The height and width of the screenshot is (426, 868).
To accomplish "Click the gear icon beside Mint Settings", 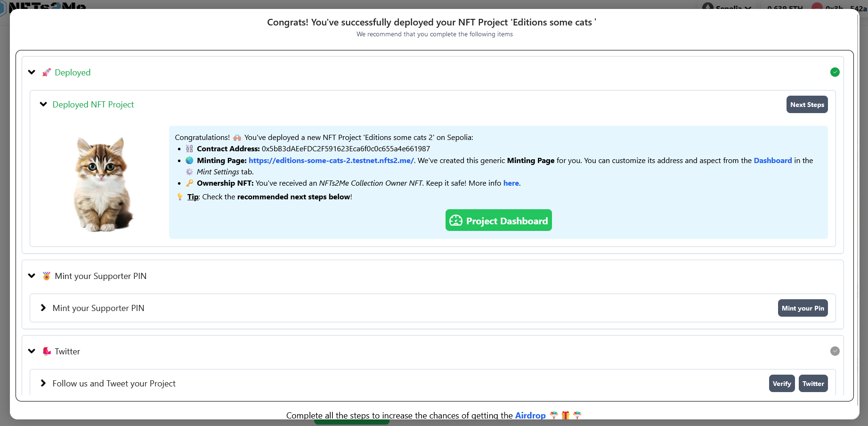I will click(x=189, y=172).
